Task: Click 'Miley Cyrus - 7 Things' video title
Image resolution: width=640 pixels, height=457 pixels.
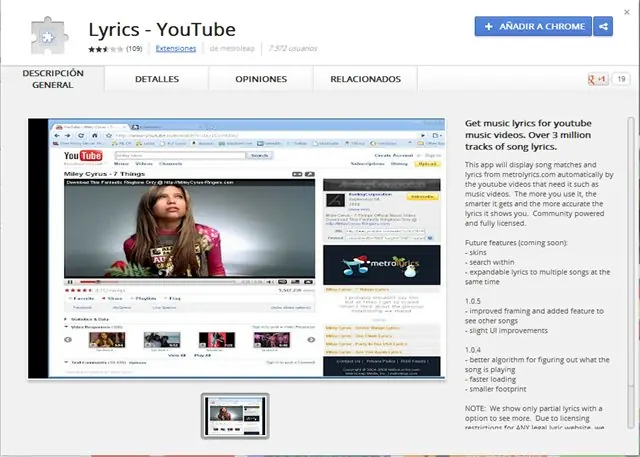Action: click(x=104, y=174)
